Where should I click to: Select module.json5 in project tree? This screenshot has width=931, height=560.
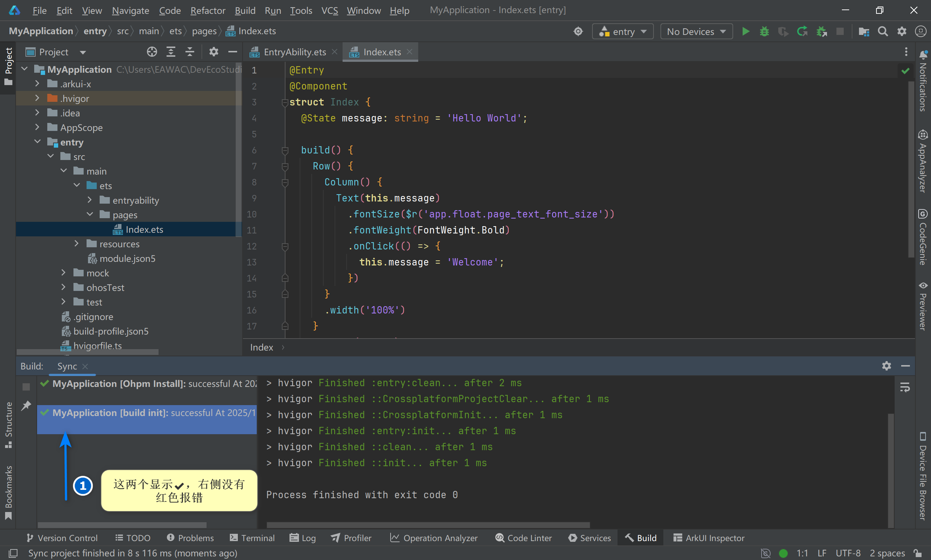pyautogui.click(x=127, y=259)
